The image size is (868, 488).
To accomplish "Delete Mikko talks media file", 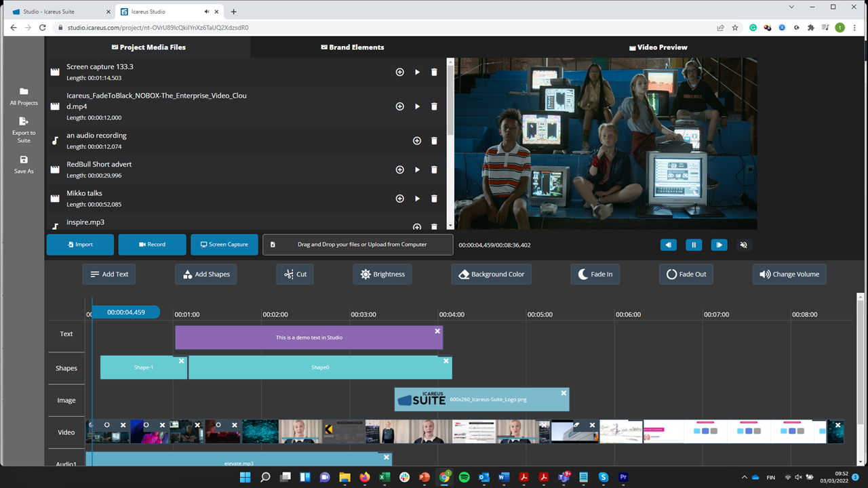I will pos(434,199).
